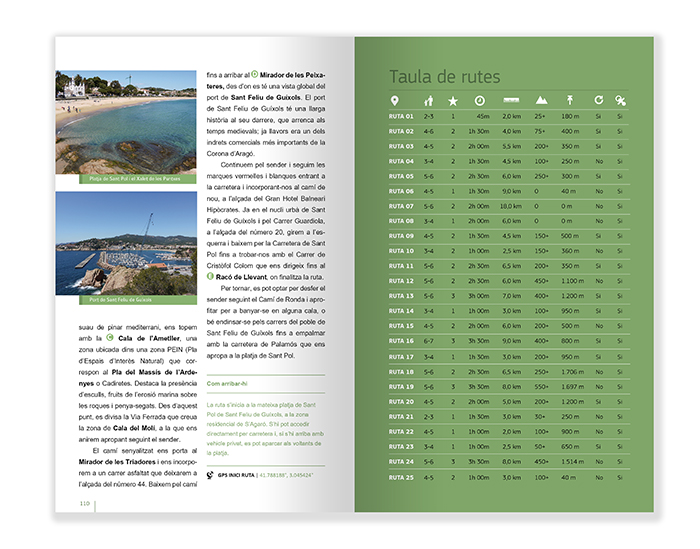The width and height of the screenshot is (700, 549).
Task: Click GPS coordinates 41.788188°, 3.045424°
Action: pyautogui.click(x=286, y=475)
